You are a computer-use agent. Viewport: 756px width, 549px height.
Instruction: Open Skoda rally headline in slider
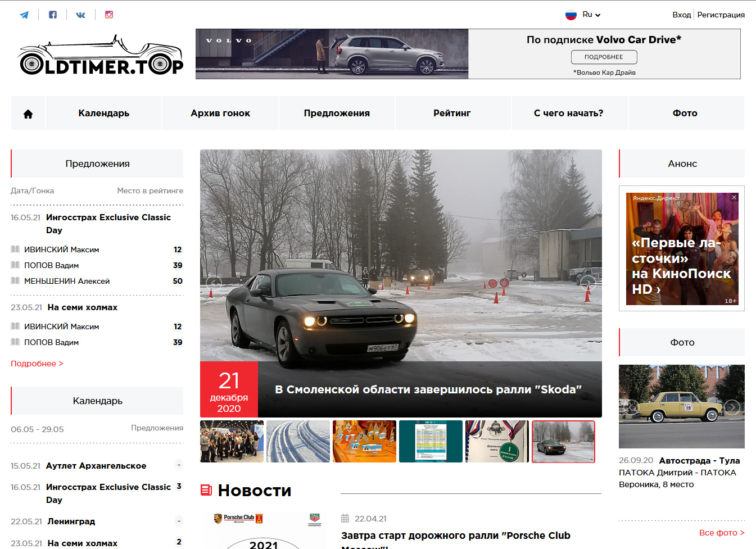(428, 389)
